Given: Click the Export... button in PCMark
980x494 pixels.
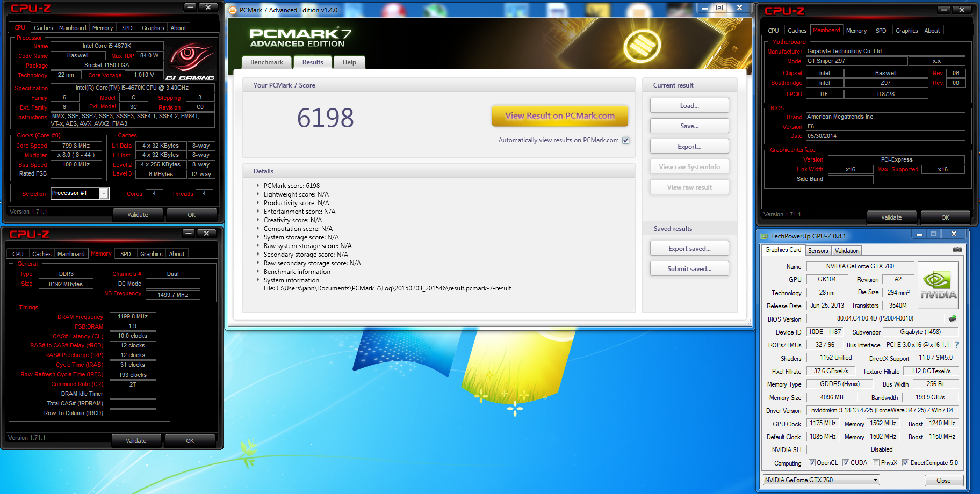Looking at the screenshot, I should point(689,147).
